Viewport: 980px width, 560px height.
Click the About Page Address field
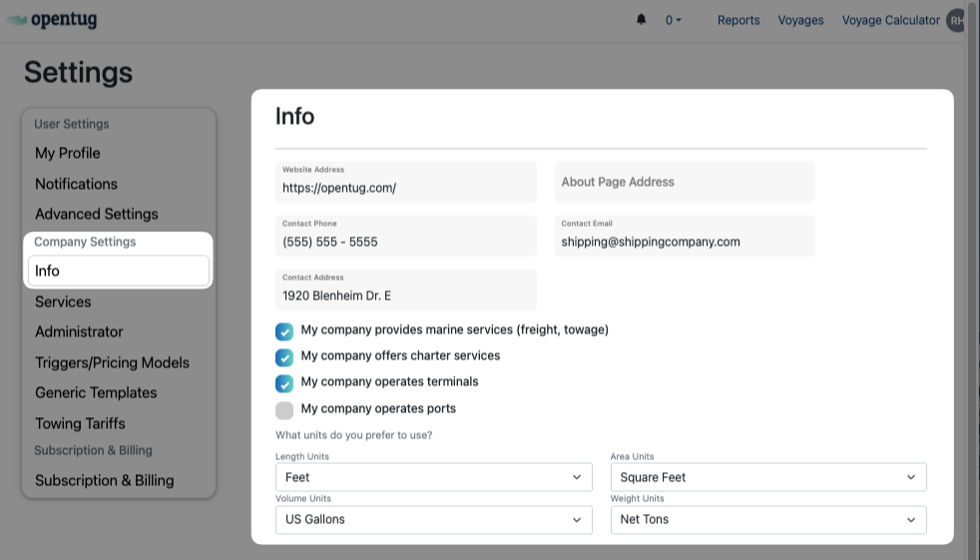685,182
